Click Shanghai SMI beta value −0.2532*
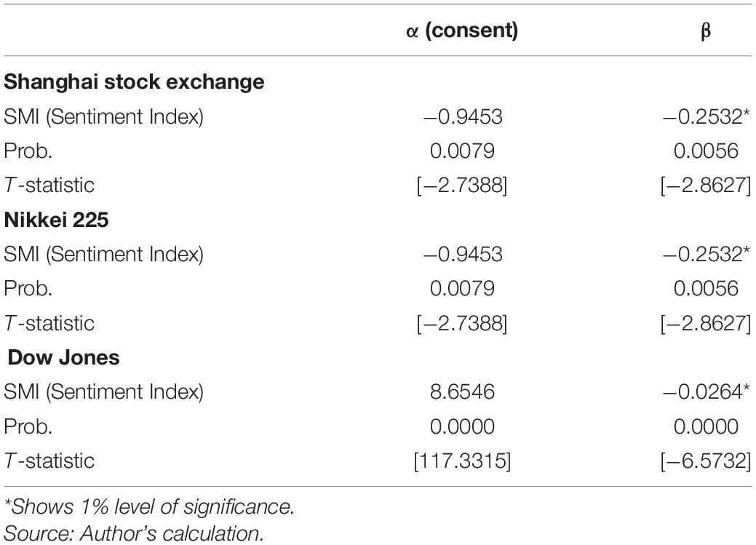The width and height of the screenshot is (756, 545). click(x=707, y=116)
